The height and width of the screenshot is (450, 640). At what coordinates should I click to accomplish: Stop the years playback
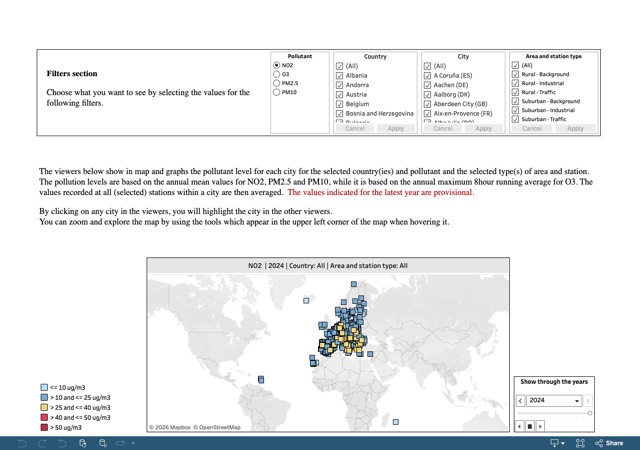point(530,426)
